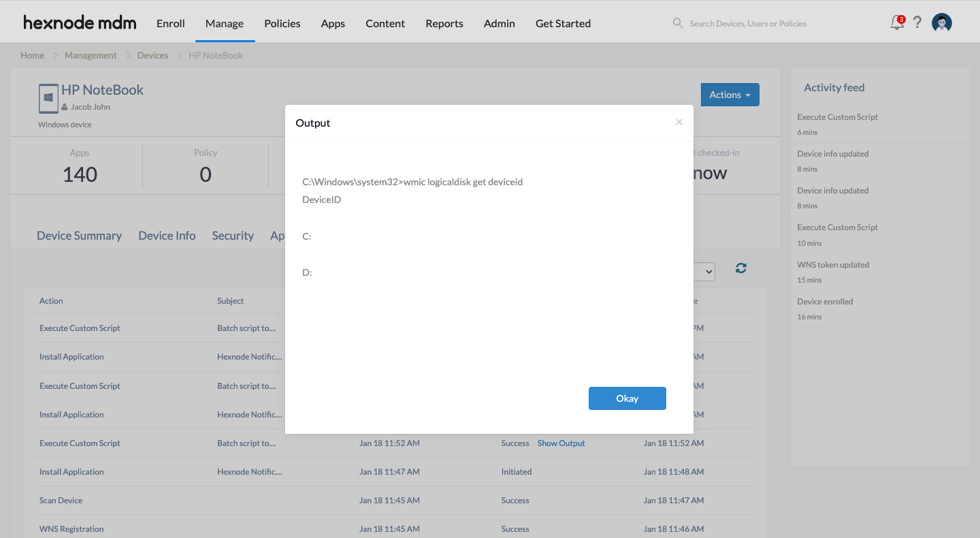Switch to the Security tab
This screenshot has height=538, width=980.
pos(233,236)
